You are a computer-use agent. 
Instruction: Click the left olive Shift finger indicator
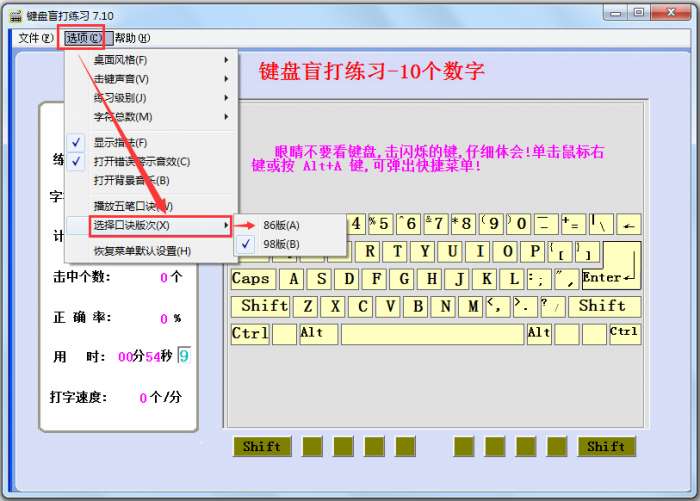(262, 447)
